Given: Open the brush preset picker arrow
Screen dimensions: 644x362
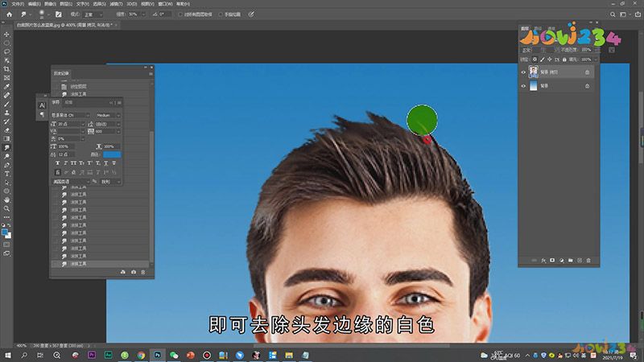Looking at the screenshot, I should (x=48, y=14).
